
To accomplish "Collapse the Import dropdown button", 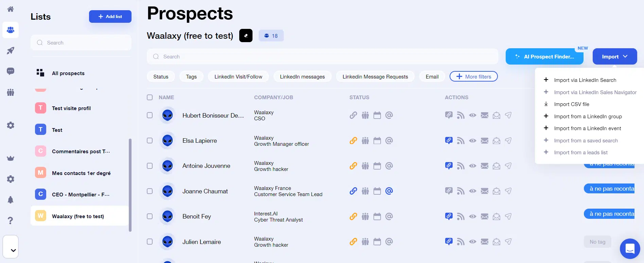I will pos(614,57).
